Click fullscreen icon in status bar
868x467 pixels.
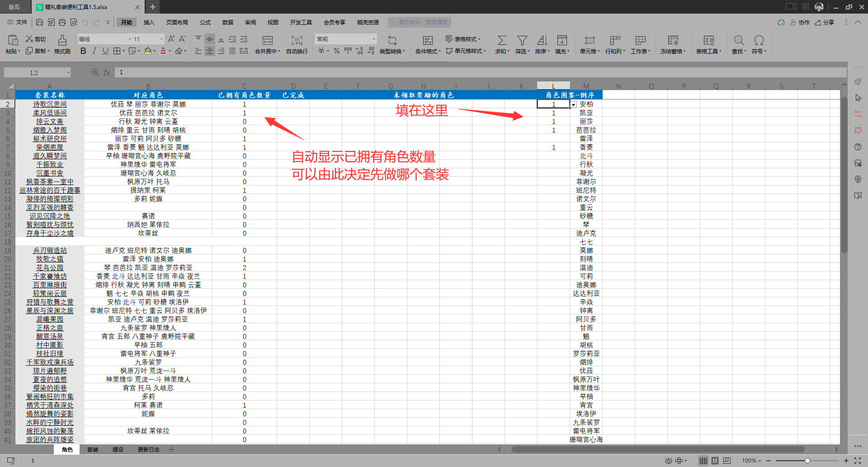pyautogui.click(x=858, y=461)
